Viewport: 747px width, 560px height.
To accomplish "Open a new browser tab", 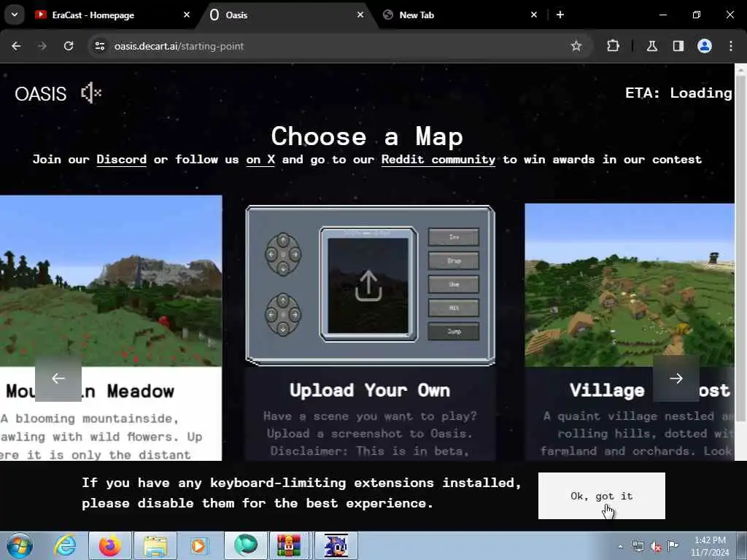I will [560, 15].
